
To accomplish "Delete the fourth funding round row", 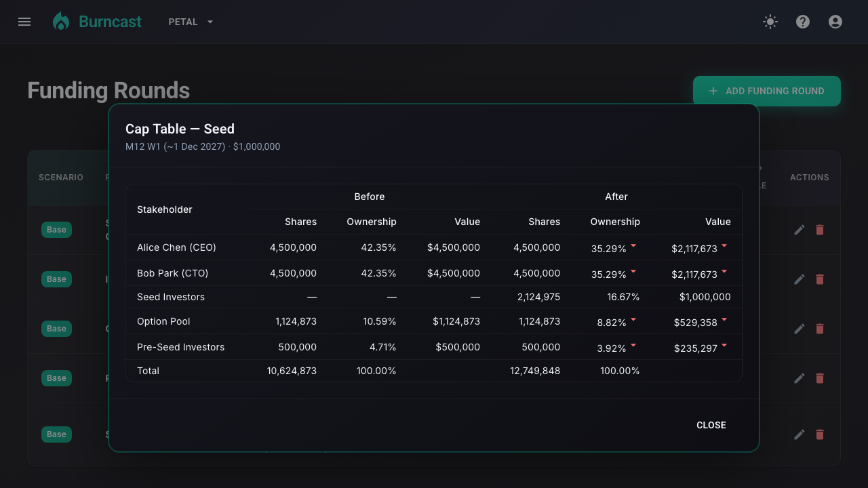I will point(820,378).
